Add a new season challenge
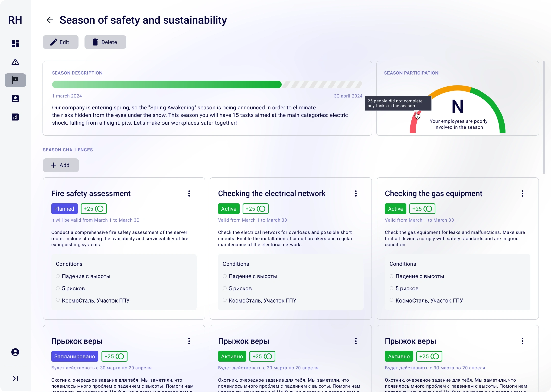This screenshot has height=392, width=551. [61, 165]
